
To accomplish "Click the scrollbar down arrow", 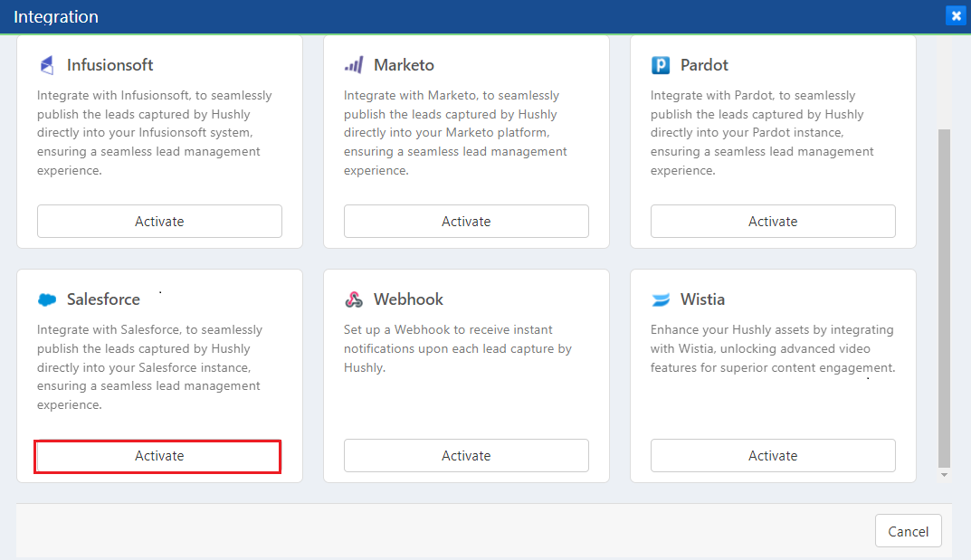I will (944, 475).
